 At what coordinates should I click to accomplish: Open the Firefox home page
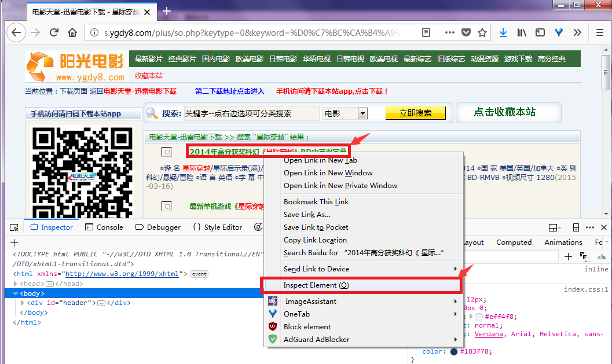[72, 32]
